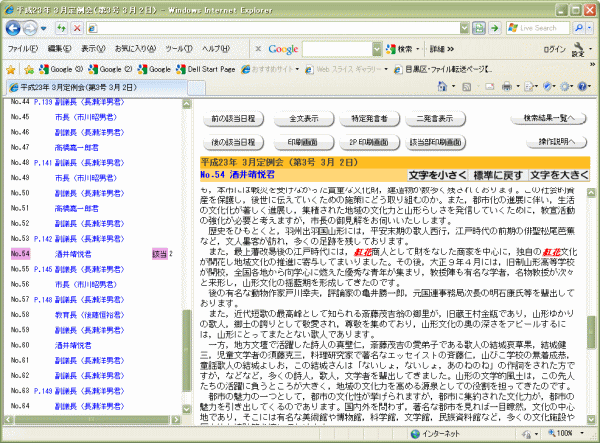Open the Google search box dropdown arrow
The image size is (600, 443).
coord(377,49)
